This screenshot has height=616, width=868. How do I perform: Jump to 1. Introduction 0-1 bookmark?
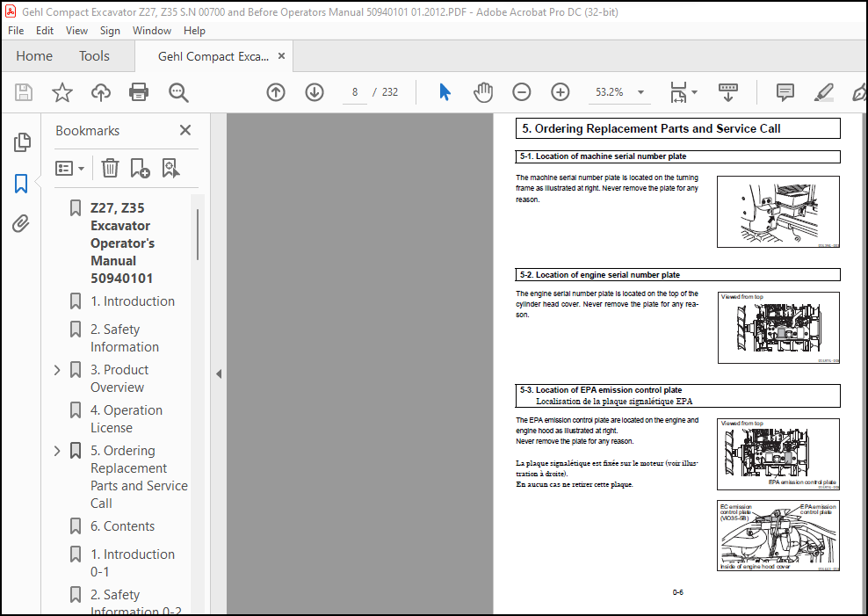tap(133, 562)
